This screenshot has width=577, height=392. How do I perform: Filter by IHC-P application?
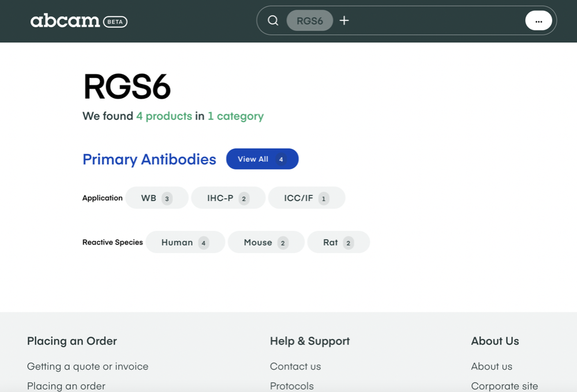tap(228, 198)
